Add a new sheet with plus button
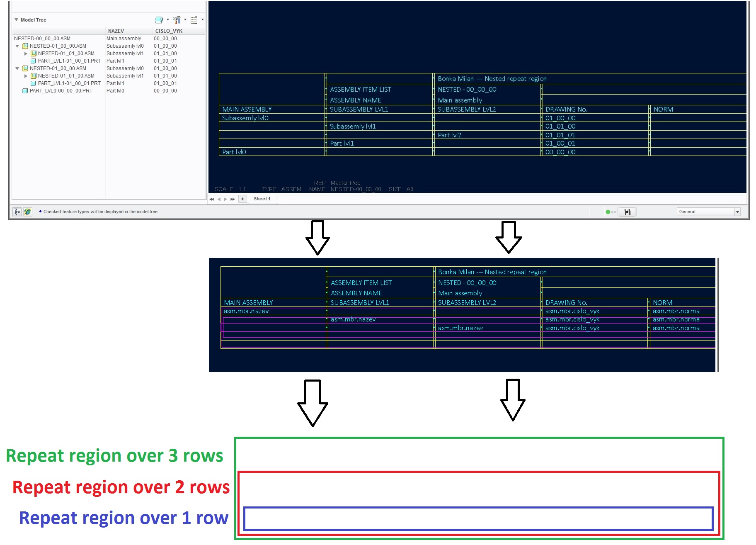Screen dimensions: 756x545 (x=242, y=199)
